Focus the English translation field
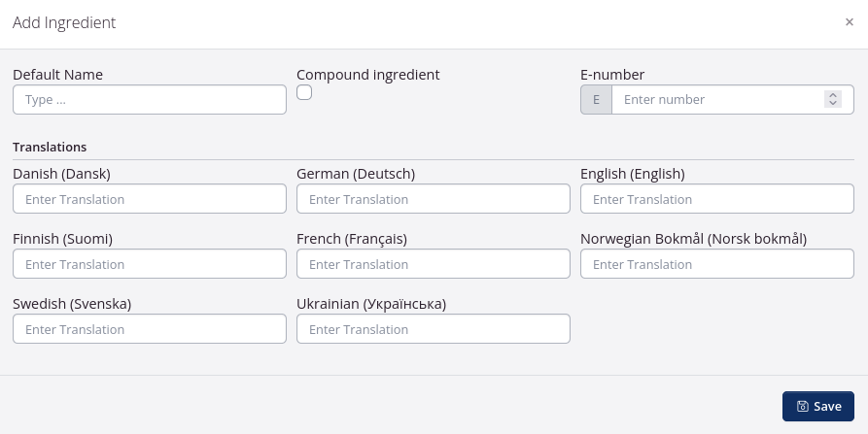Screen dimensions: 868x434 click(716, 199)
